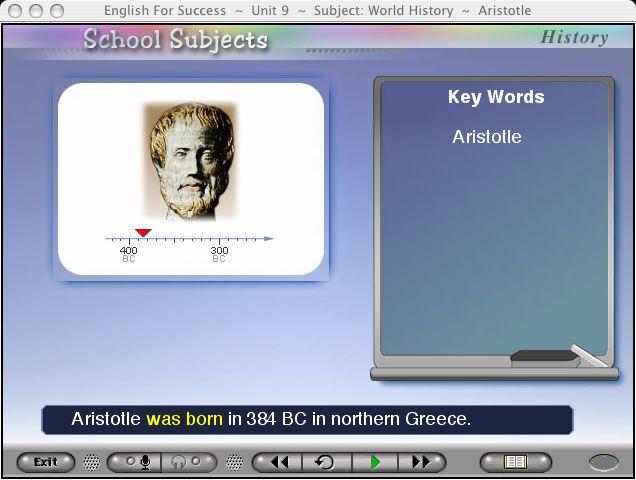Click the microphone record button
636x480 pixels.
tap(135, 462)
